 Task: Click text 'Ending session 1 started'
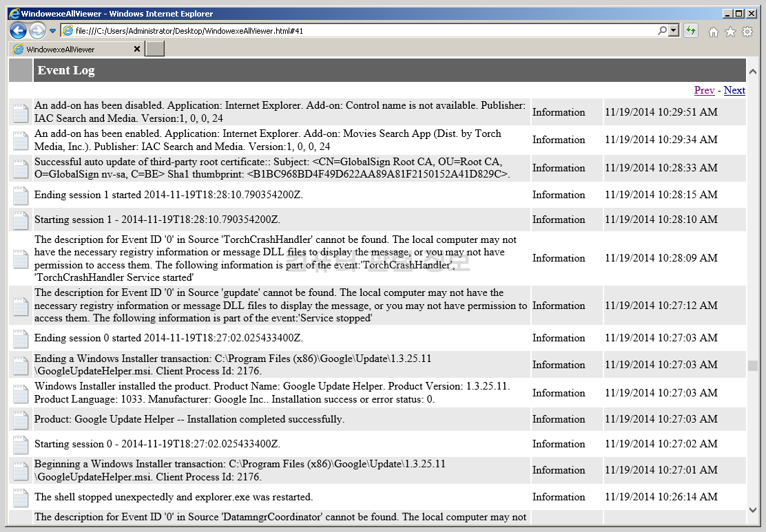(x=87, y=195)
